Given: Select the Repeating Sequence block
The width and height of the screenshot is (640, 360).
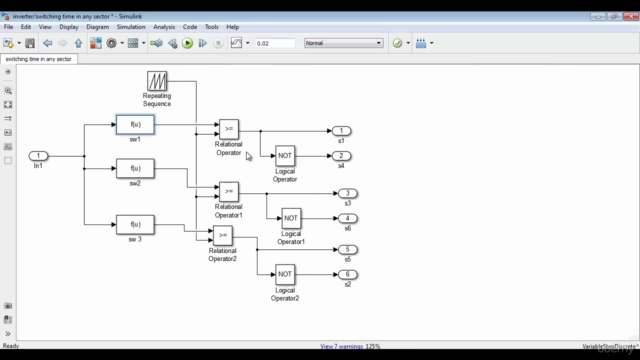Looking at the screenshot, I should [157, 81].
